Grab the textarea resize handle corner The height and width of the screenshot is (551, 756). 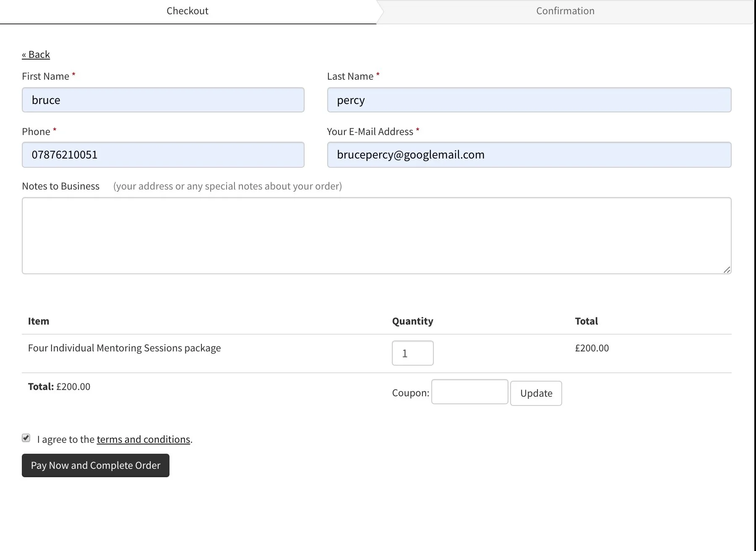tap(727, 270)
